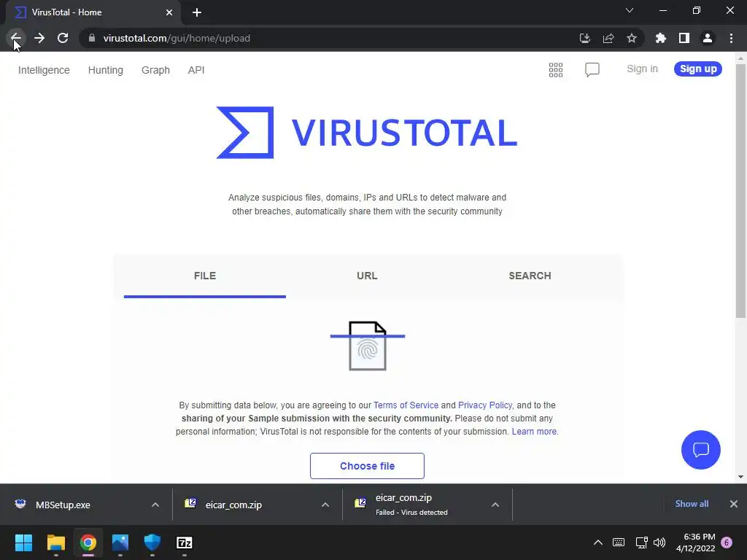Open the clock and date panel
This screenshot has width=747, height=560.
[695, 542]
